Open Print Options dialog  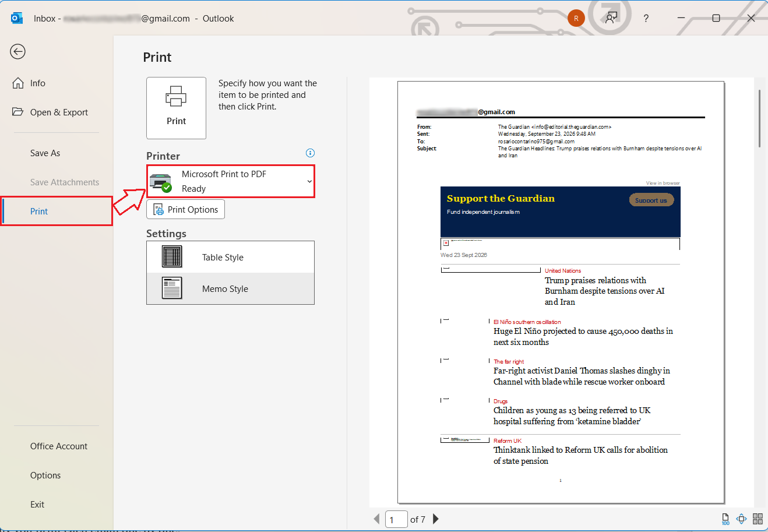pyautogui.click(x=185, y=210)
